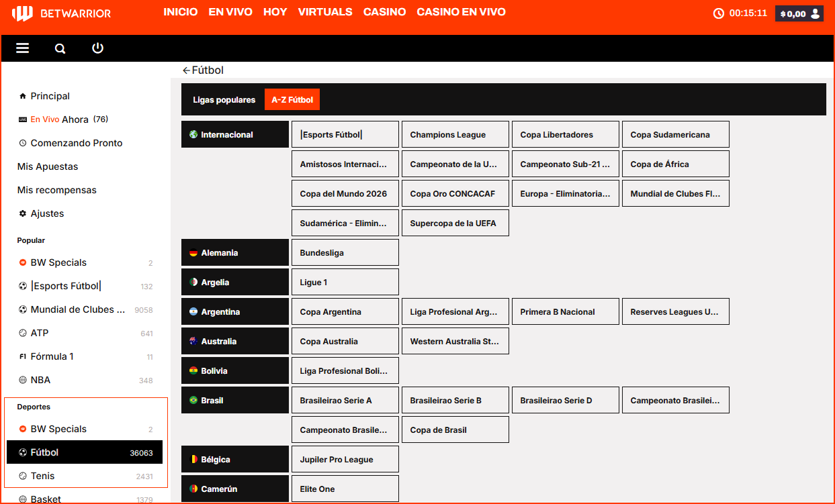Viewport: 835px width, 504px height.
Task: Open EN VIVO in top navigation
Action: coord(230,12)
